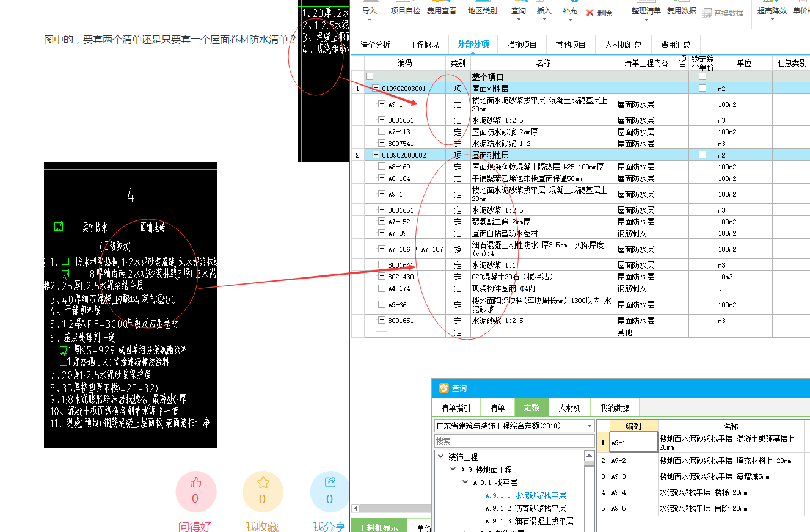This screenshot has height=532, width=810.
Task: Select A.9.1.3 细石混凝土找平层 tree item
Action: (x=529, y=521)
